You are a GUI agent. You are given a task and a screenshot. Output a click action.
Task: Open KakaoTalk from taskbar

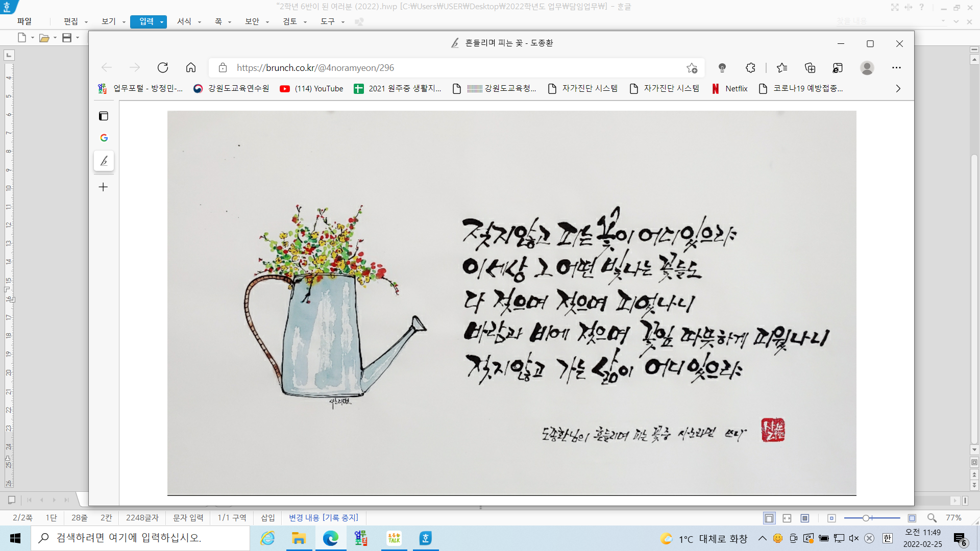(x=394, y=538)
